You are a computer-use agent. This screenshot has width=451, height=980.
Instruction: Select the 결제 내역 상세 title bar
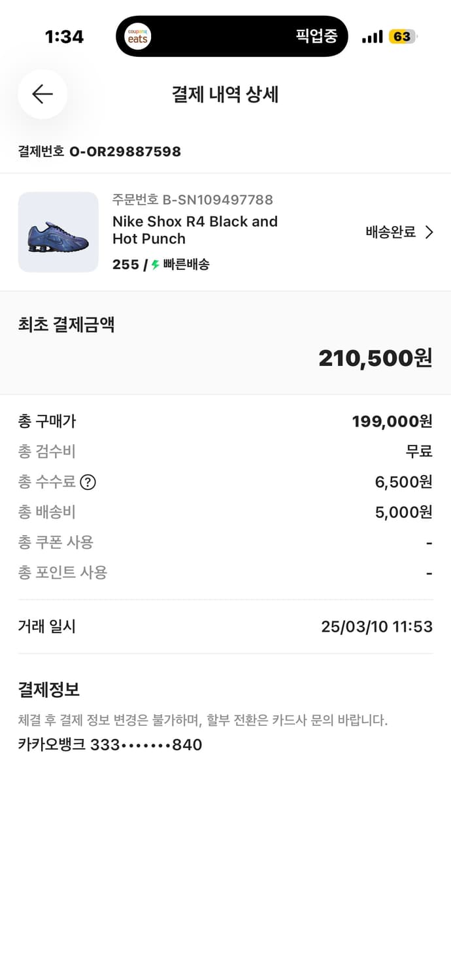(225, 95)
